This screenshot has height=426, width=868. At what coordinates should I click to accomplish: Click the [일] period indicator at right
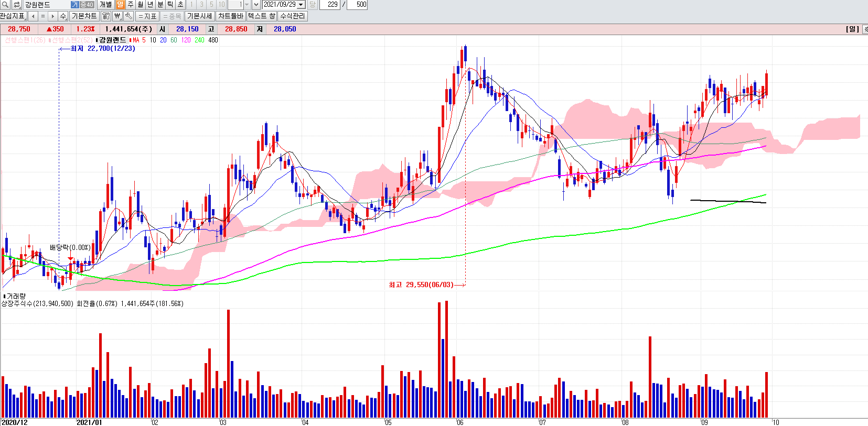pyautogui.click(x=852, y=29)
